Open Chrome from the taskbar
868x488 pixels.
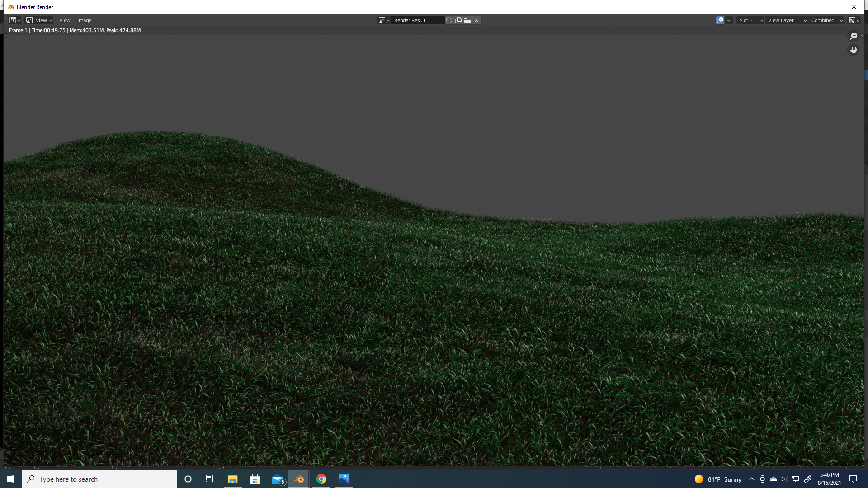[x=321, y=479]
